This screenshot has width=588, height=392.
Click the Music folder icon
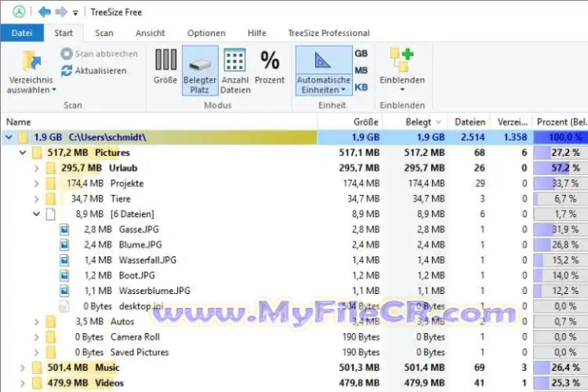pyautogui.click(x=37, y=368)
